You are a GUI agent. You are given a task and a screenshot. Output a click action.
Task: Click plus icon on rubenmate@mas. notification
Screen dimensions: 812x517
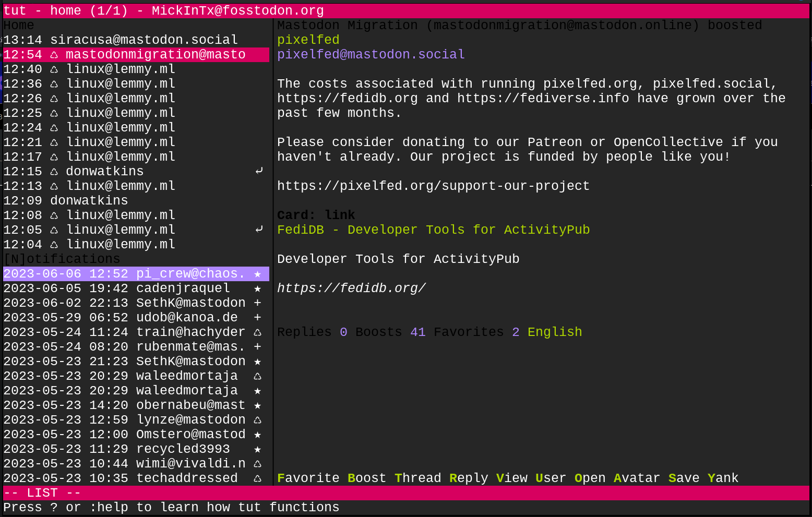[257, 347]
